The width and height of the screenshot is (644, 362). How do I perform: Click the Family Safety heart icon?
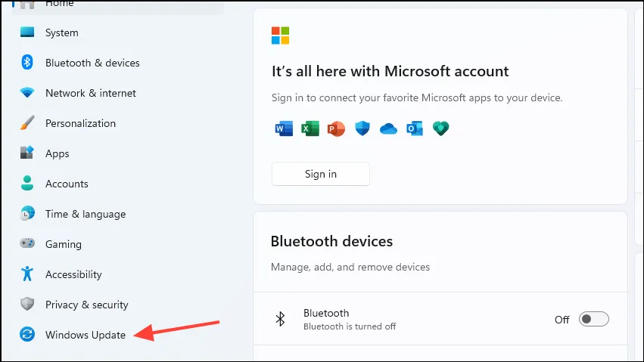pyautogui.click(x=440, y=128)
